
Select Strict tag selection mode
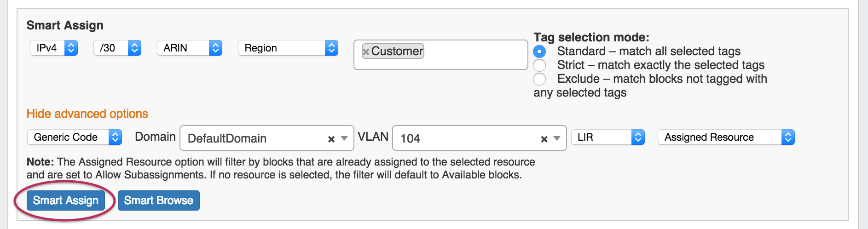coord(539,65)
